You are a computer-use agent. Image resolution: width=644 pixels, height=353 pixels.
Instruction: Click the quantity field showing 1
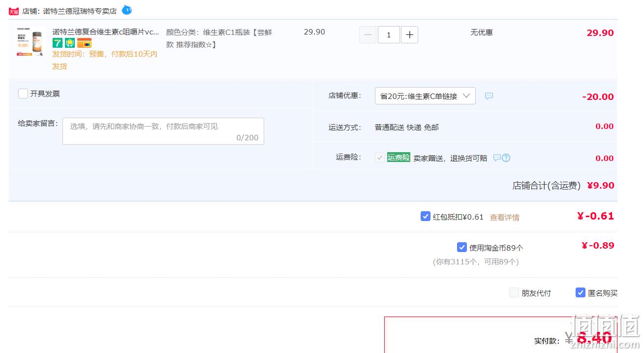[389, 34]
